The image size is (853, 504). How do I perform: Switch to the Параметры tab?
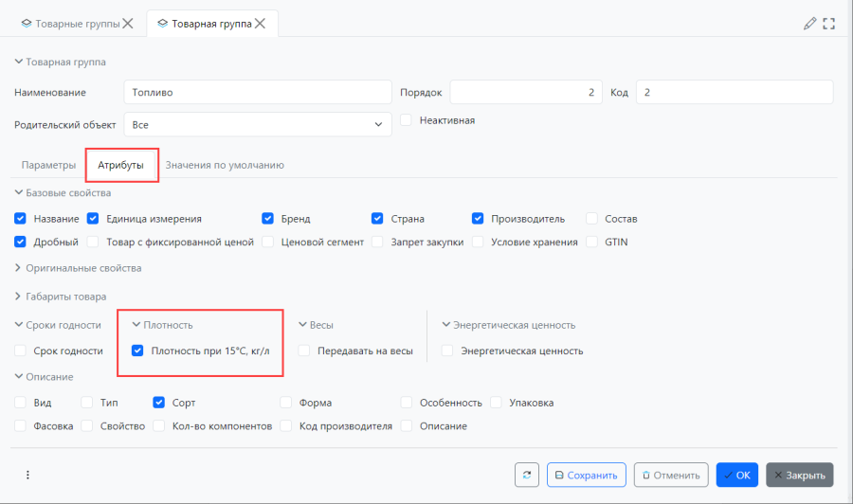point(48,165)
